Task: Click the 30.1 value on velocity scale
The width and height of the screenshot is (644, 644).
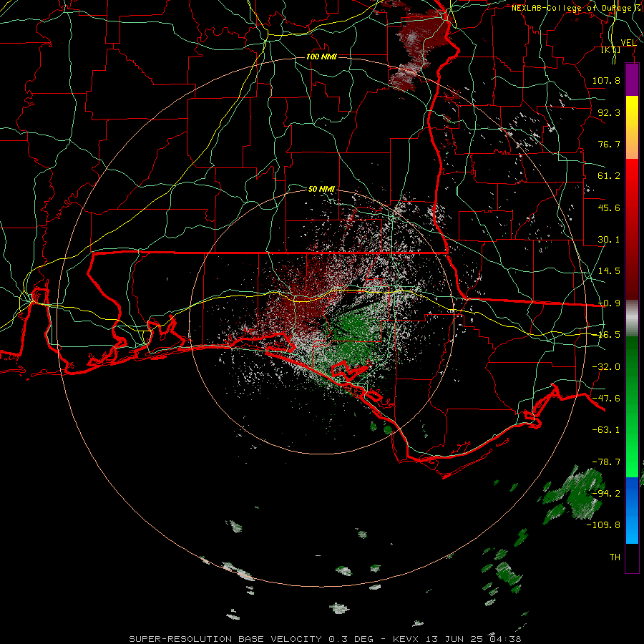Action: [x=609, y=240]
